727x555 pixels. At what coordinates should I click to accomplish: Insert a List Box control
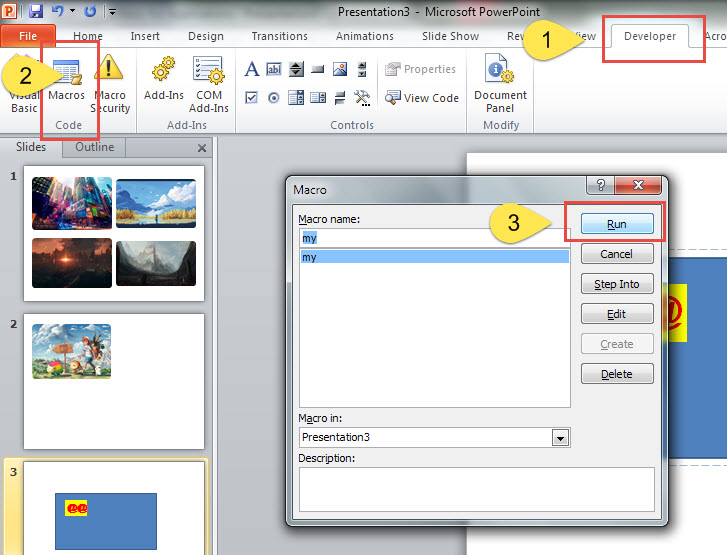[x=318, y=97]
